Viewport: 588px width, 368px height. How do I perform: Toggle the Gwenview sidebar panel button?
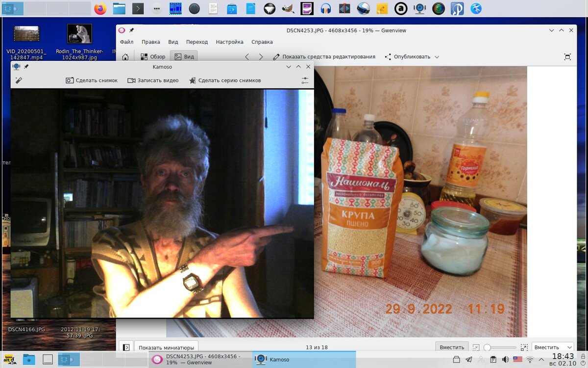pos(126,347)
